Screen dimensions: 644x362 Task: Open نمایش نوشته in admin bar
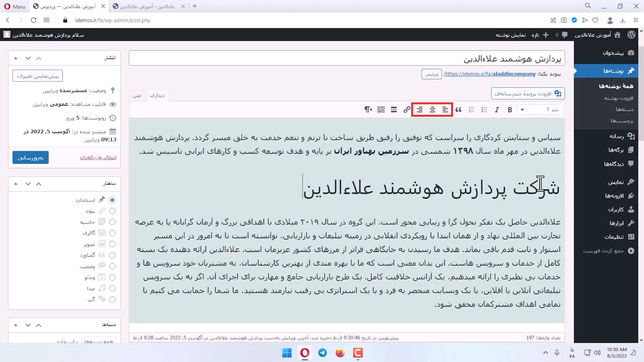510,35
